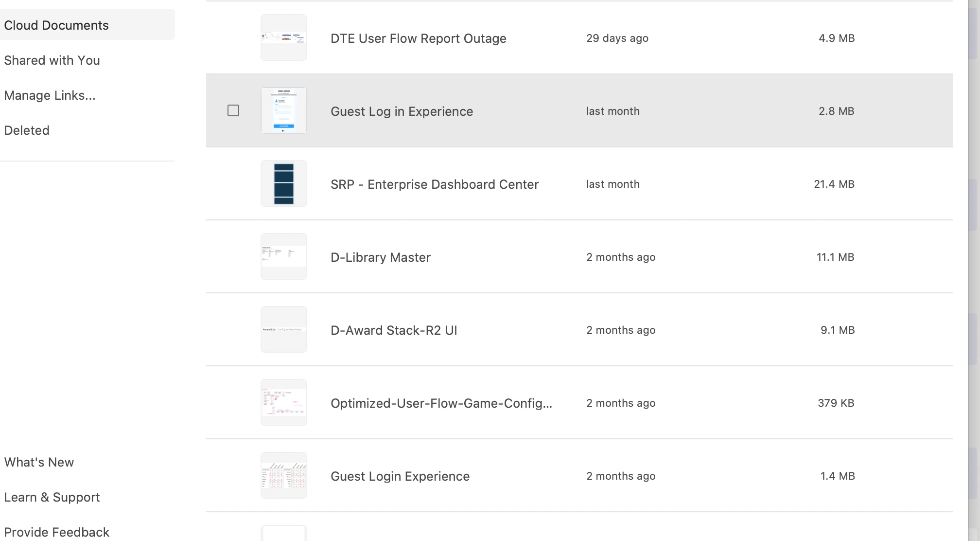Click Provide Feedback link
The image size is (980, 541).
tap(57, 532)
